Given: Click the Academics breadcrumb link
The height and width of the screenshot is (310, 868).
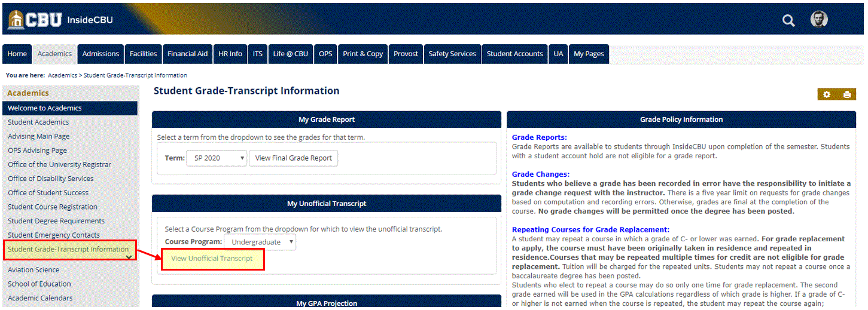Looking at the screenshot, I should coord(63,75).
